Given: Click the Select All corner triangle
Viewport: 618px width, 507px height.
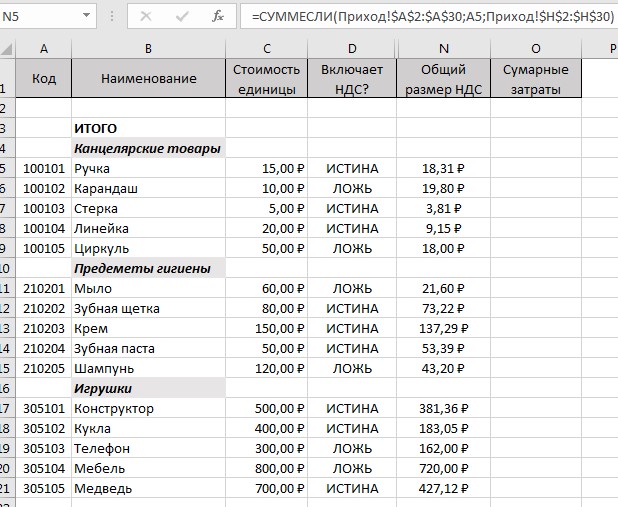Looking at the screenshot, I should point(7,49).
